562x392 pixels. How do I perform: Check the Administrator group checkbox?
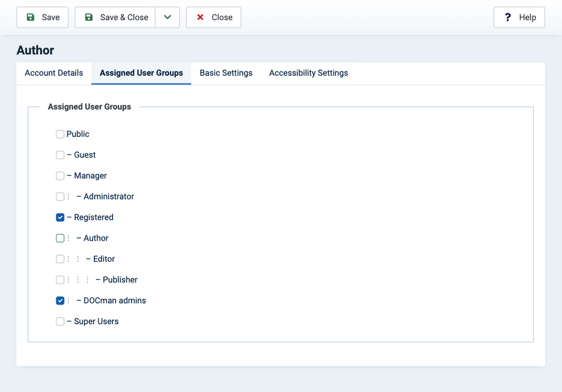pos(60,197)
